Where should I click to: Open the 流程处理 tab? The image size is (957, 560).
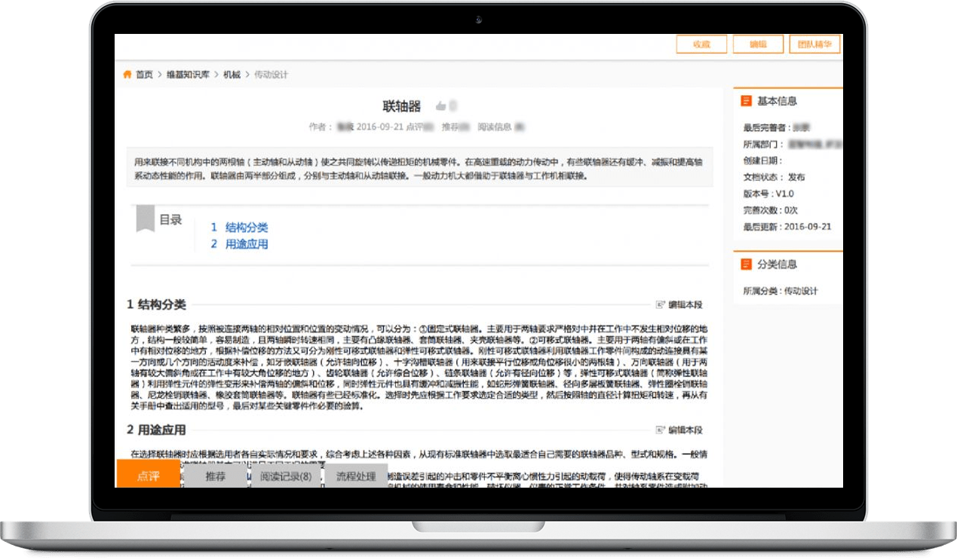[x=356, y=476]
